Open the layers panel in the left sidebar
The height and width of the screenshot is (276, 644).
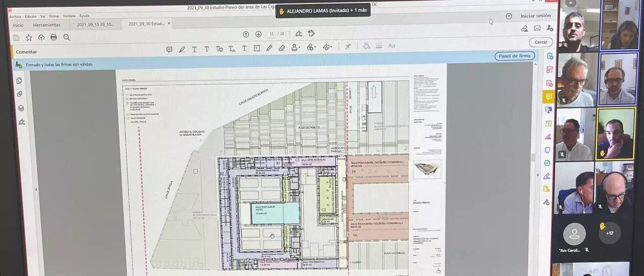pyautogui.click(x=21, y=108)
